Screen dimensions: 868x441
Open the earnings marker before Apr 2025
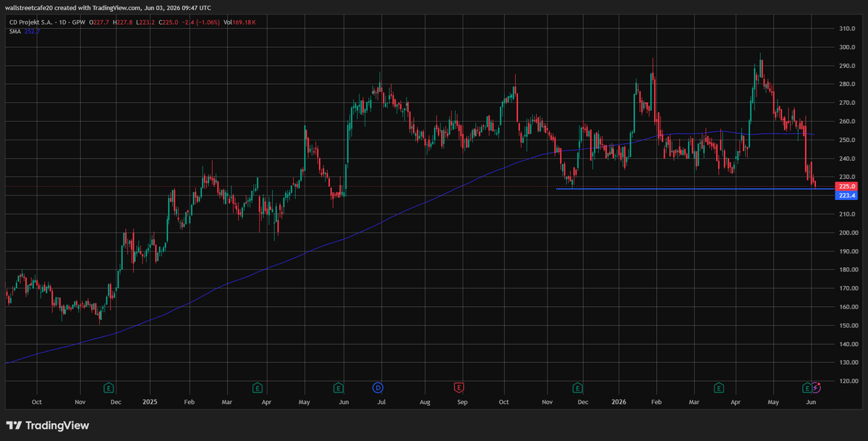point(257,388)
